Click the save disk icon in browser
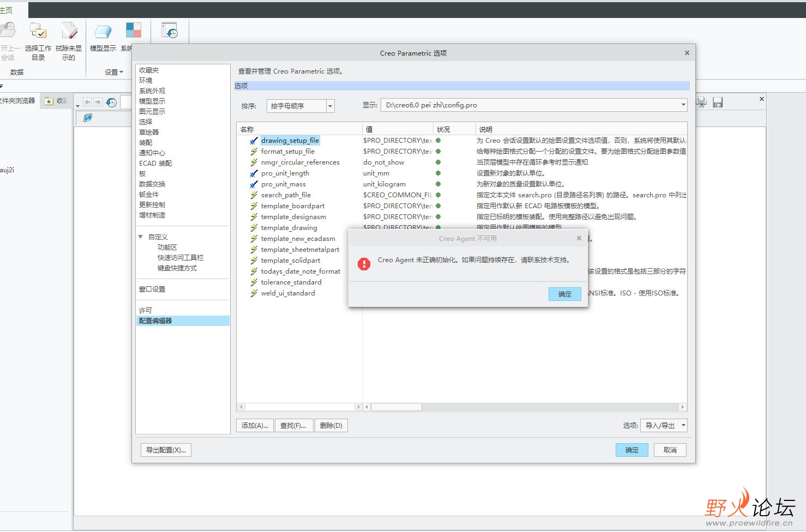Image resolution: width=806 pixels, height=532 pixels. click(718, 102)
